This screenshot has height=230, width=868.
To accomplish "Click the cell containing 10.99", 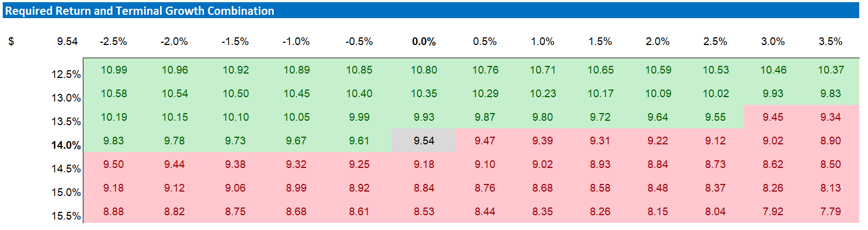I will point(114,70).
